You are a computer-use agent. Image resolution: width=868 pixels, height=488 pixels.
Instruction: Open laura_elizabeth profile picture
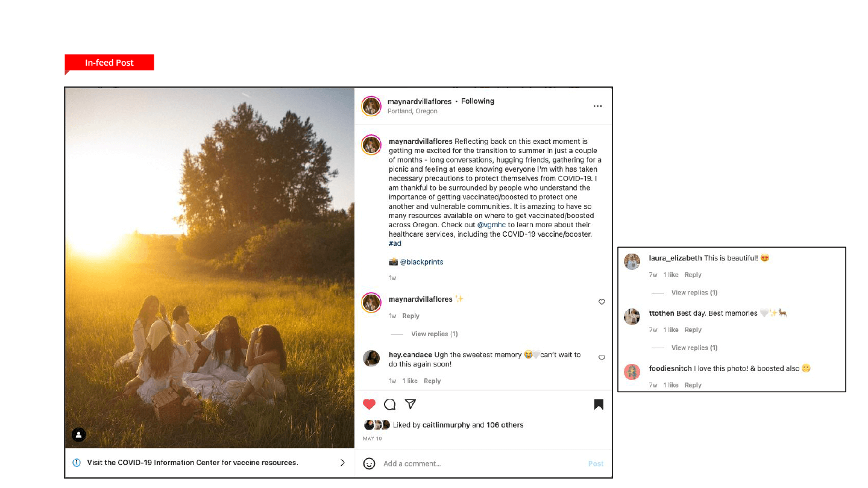[632, 262]
